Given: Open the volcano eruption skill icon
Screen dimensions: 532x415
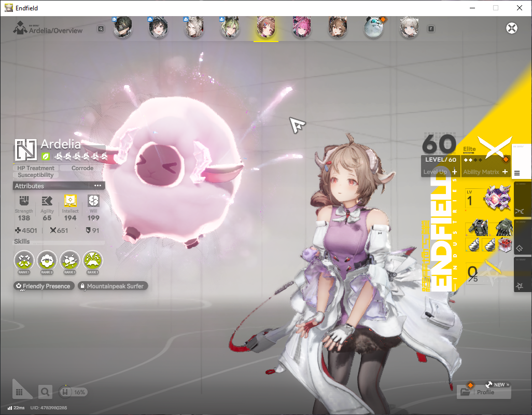Looking at the screenshot, I should (x=93, y=260).
